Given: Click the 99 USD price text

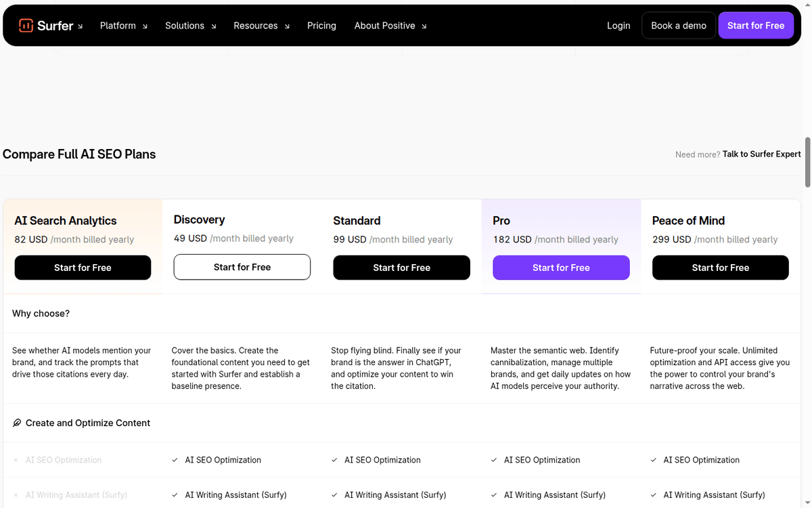Looking at the screenshot, I should pyautogui.click(x=350, y=239).
